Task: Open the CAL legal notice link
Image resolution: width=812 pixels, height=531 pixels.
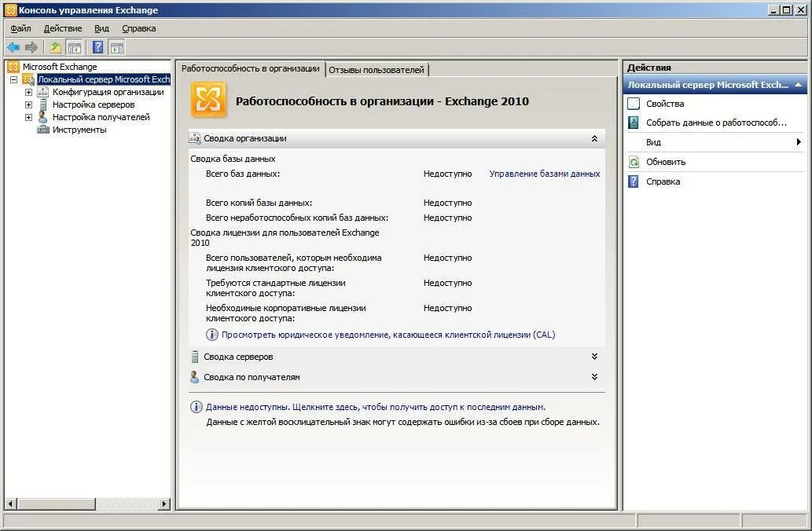Action: (x=388, y=335)
